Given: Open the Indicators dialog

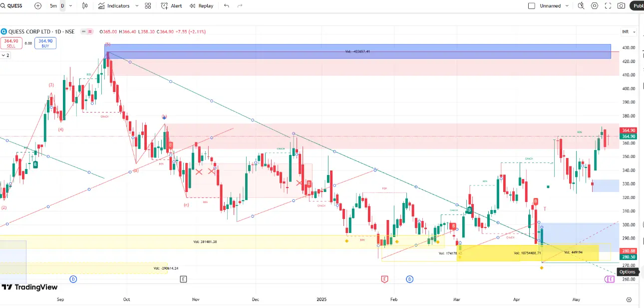Looking at the screenshot, I should point(114,6).
